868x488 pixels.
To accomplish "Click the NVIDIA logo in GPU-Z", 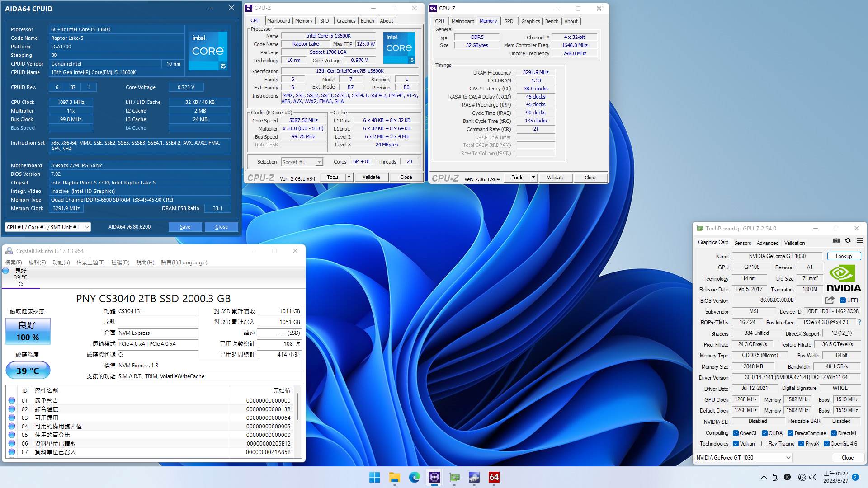I will tap(844, 278).
